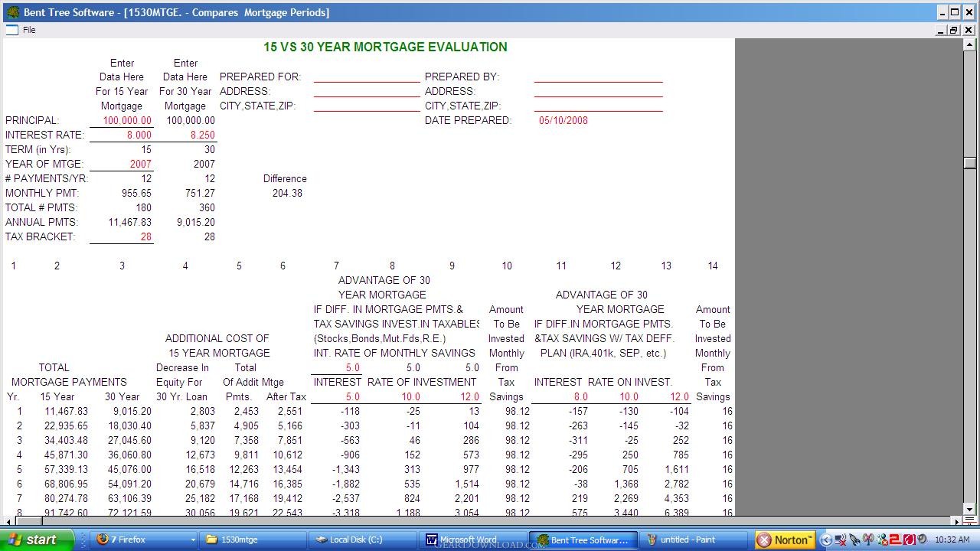Click the TAX BRACKET: label
This screenshot has height=551, width=980.
(x=40, y=236)
